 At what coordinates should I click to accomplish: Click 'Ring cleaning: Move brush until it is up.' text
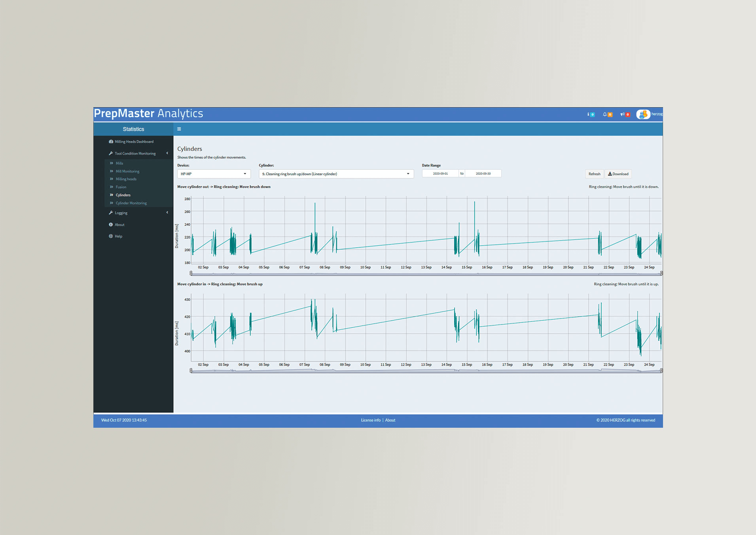tap(626, 284)
